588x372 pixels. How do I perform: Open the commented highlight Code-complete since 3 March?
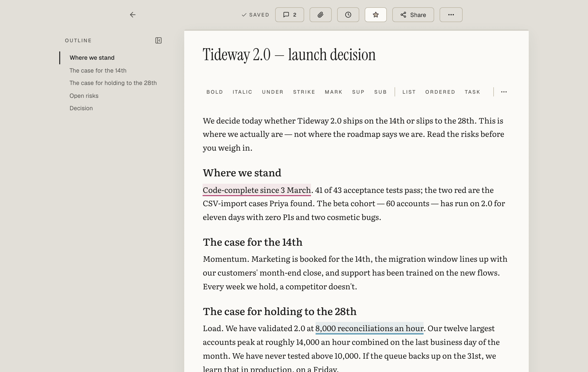(257, 190)
